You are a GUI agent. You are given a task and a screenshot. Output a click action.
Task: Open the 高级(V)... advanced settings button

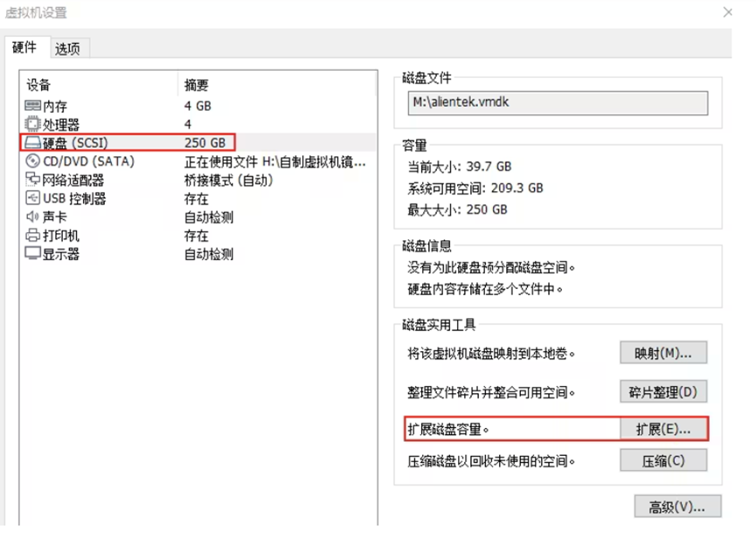678,507
